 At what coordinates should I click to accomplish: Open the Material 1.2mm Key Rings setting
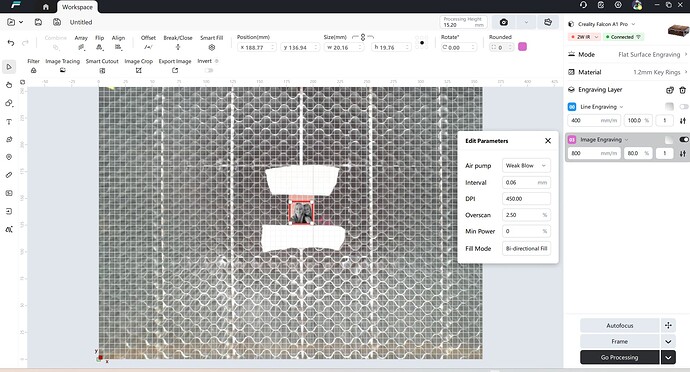pos(628,72)
